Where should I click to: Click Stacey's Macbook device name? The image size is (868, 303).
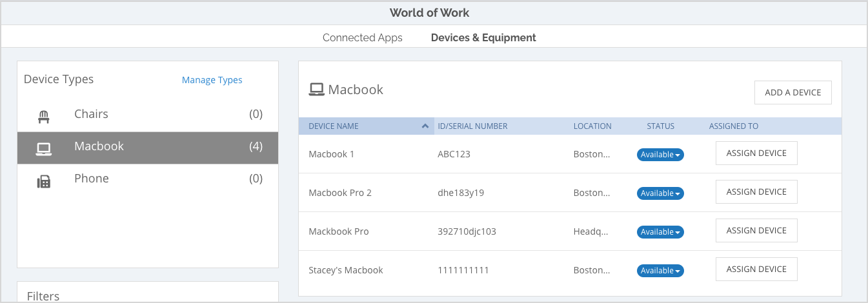click(x=346, y=271)
